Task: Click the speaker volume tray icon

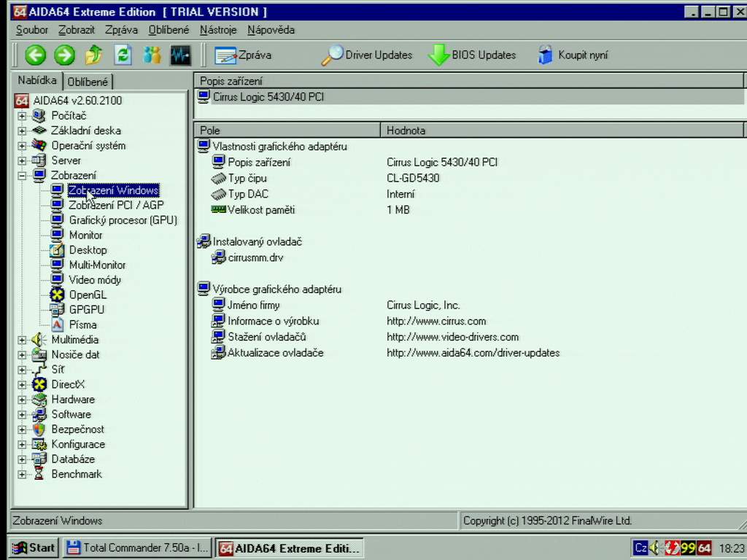Action: [x=654, y=548]
